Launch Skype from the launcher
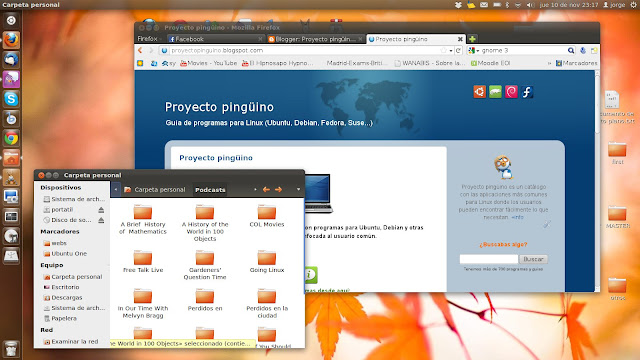Viewport: 640px width, 360px height. click(11, 99)
